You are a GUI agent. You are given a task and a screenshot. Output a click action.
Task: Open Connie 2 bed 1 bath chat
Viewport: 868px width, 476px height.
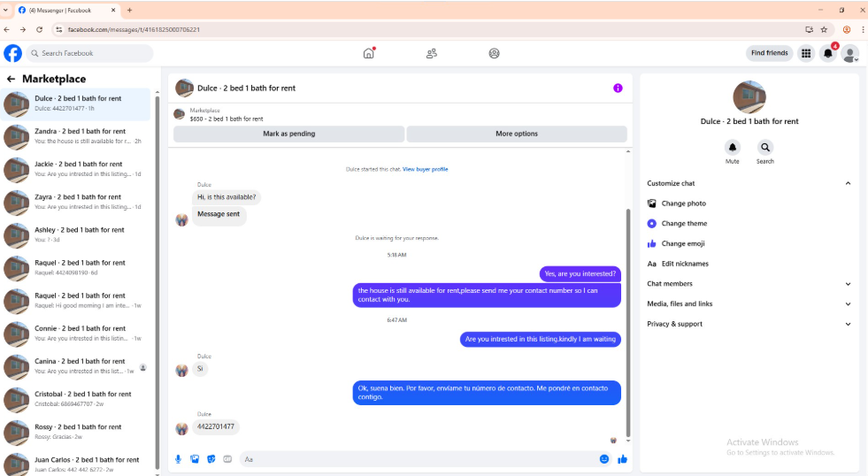pyautogui.click(x=76, y=334)
